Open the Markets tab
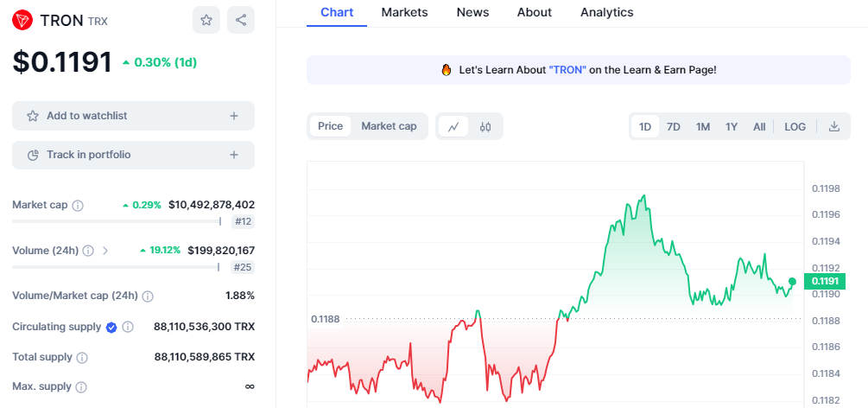 point(404,12)
